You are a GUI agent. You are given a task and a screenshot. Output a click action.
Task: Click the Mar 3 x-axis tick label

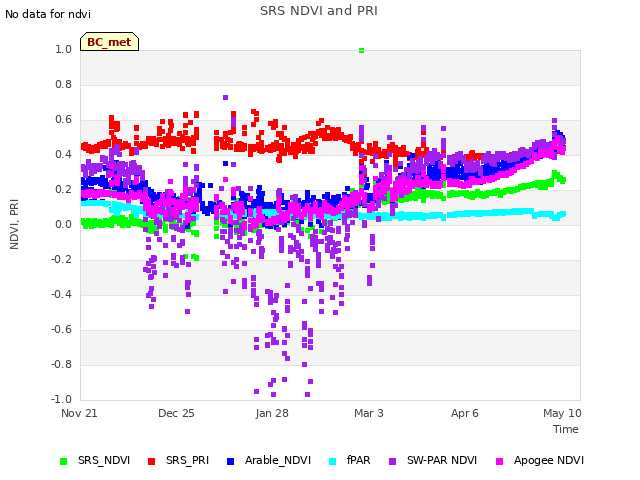(x=369, y=413)
